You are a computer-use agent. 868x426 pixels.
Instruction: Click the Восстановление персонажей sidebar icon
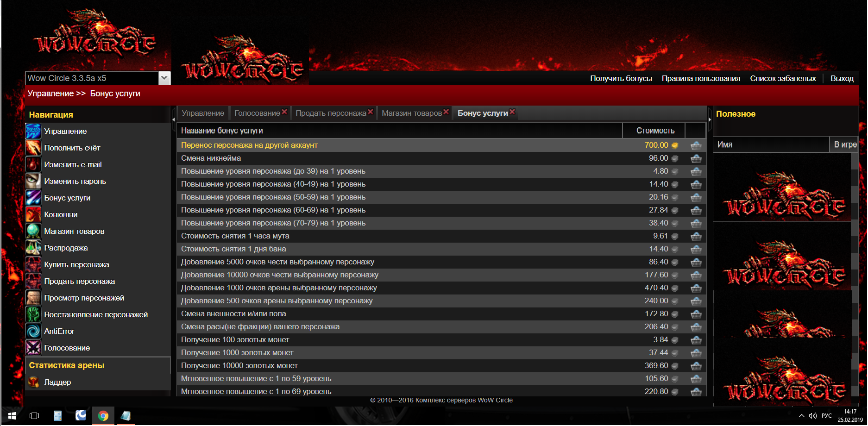(33, 315)
